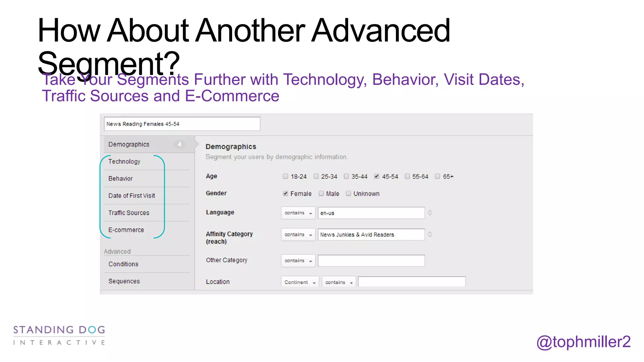Uncheck the 45-54 age checkbox
This screenshot has width=644, height=362.
[x=377, y=176]
